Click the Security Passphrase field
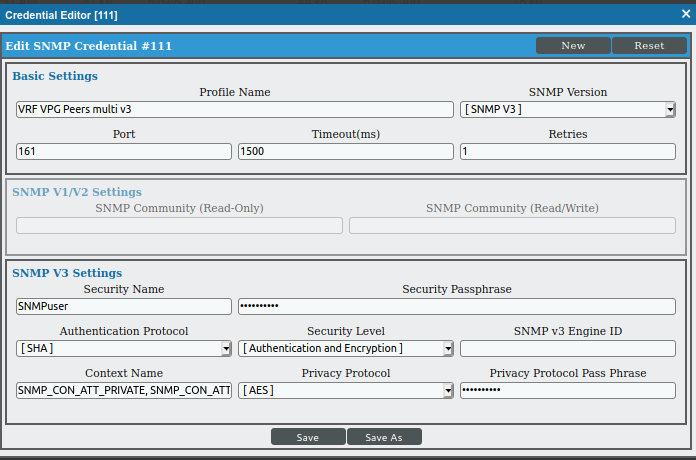 tap(457, 307)
